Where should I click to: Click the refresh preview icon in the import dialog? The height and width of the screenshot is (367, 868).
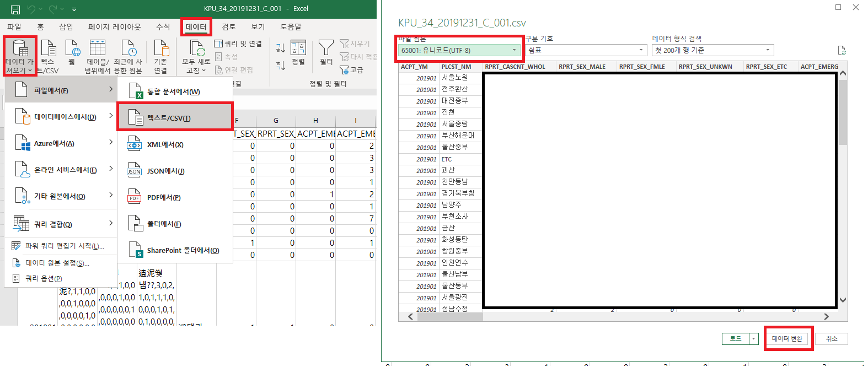click(x=842, y=50)
